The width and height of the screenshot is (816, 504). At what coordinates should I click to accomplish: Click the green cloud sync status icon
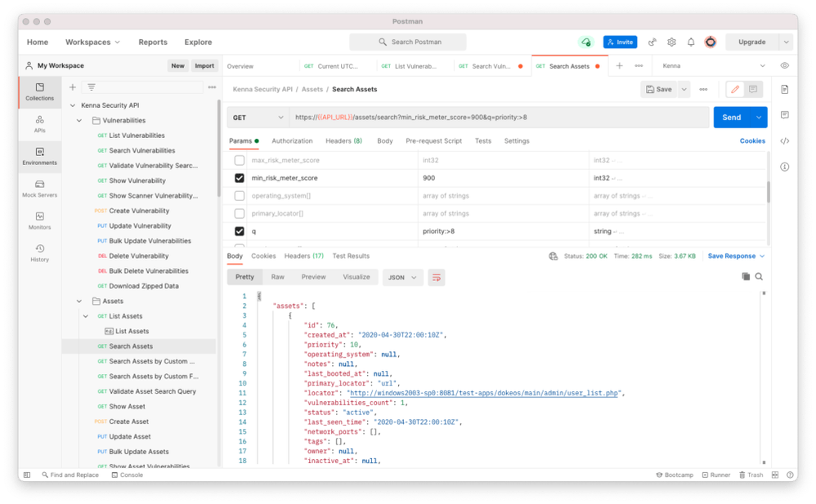pos(586,42)
